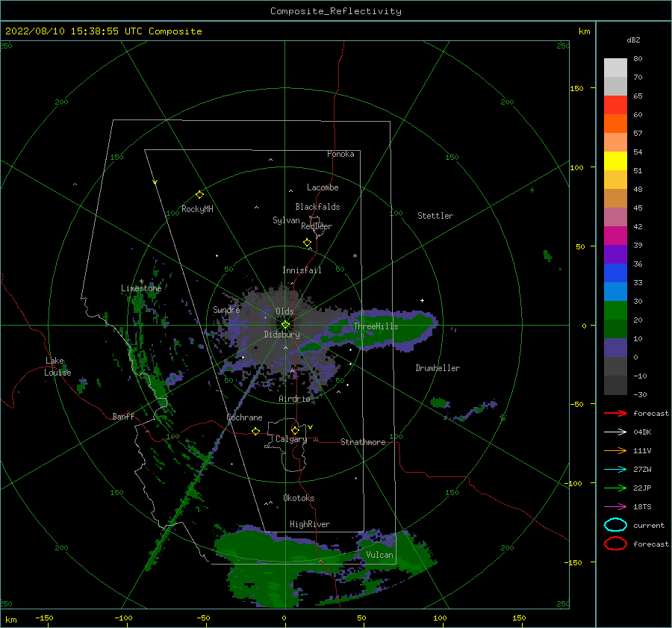Click the dBZ legend heading
The height and width of the screenshot is (628, 672).
(633, 40)
